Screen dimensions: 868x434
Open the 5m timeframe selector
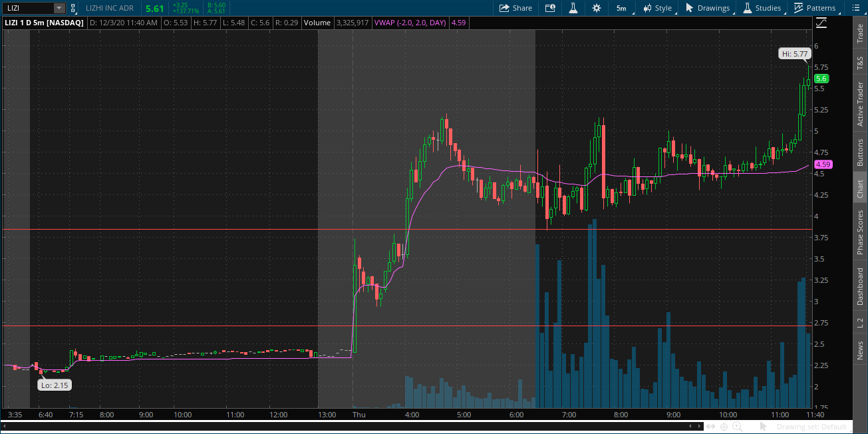click(621, 8)
